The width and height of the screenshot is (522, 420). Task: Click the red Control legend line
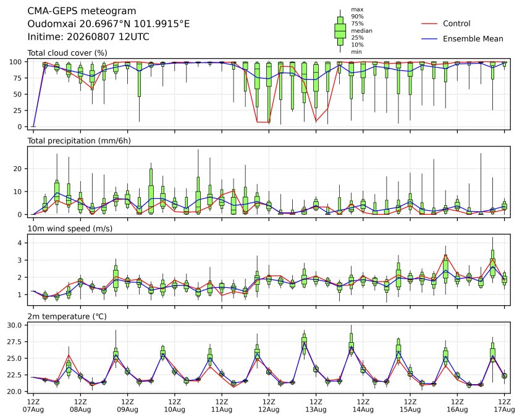pos(429,23)
